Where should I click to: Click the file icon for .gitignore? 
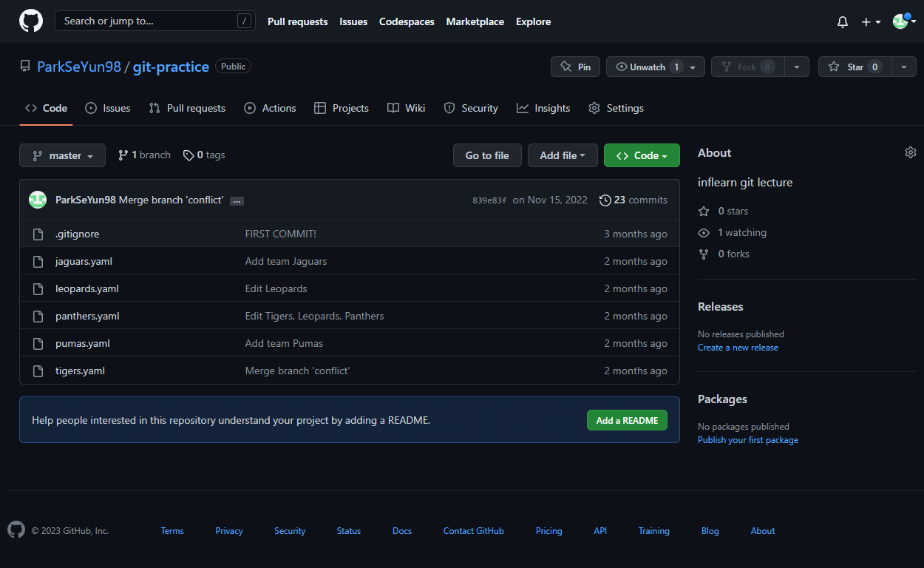tap(38, 234)
